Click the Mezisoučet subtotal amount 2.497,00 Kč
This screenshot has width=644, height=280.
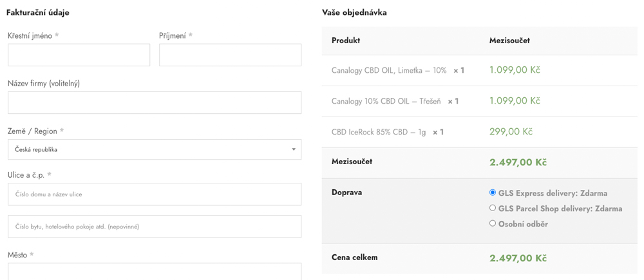click(x=518, y=162)
